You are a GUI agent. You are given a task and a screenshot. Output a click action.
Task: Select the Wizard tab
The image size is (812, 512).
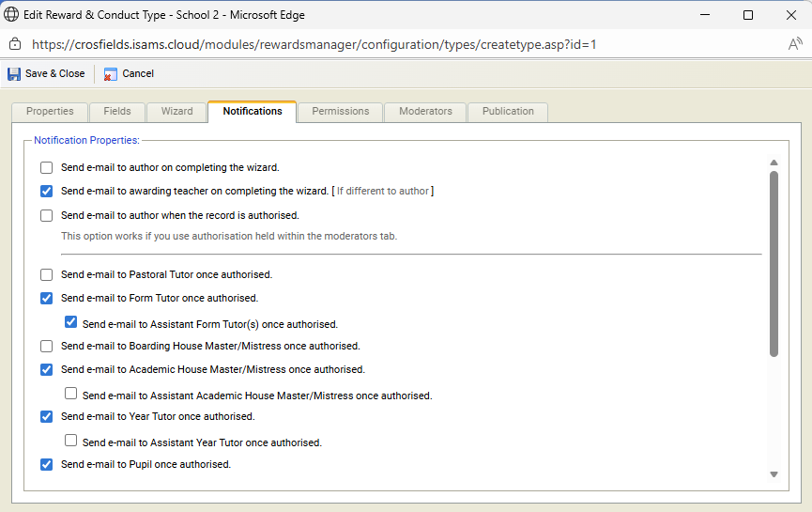[176, 111]
